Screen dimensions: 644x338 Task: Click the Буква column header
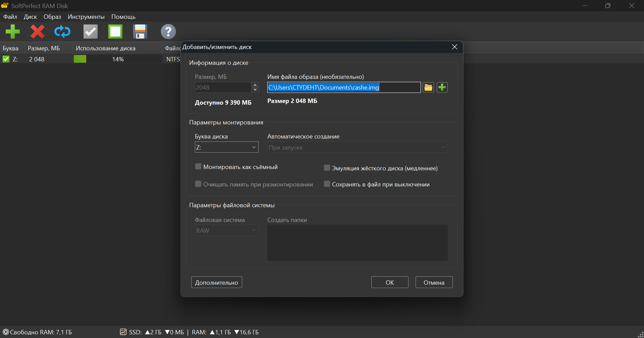click(x=12, y=48)
